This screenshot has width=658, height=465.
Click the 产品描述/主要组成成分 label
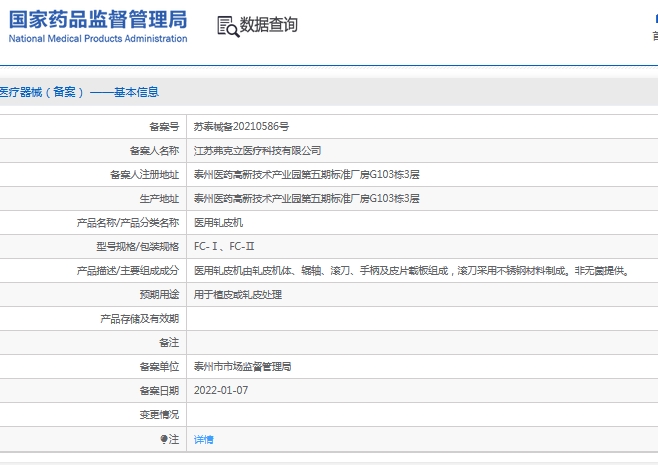tap(128, 271)
